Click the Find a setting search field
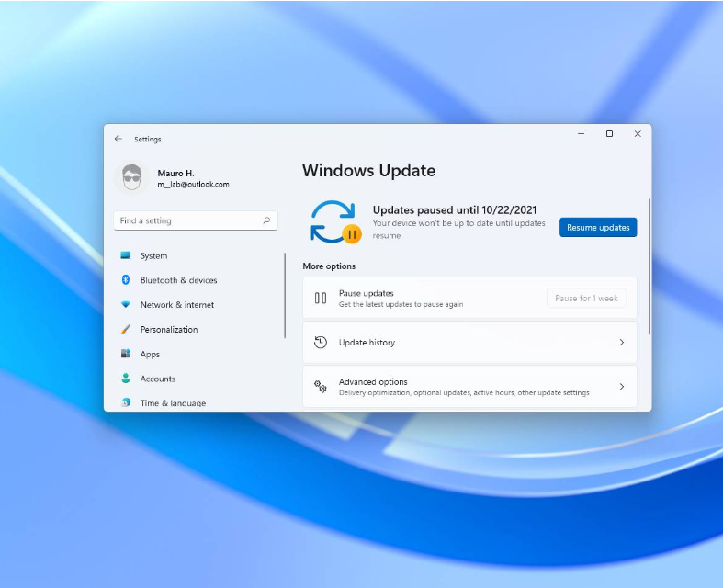The width and height of the screenshot is (723, 588). point(196,220)
